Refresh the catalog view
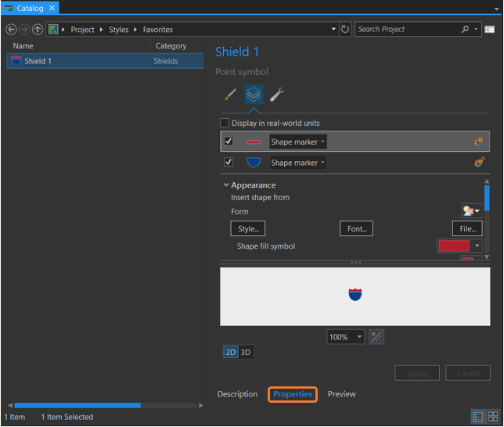This screenshot has width=504, height=427. (345, 29)
